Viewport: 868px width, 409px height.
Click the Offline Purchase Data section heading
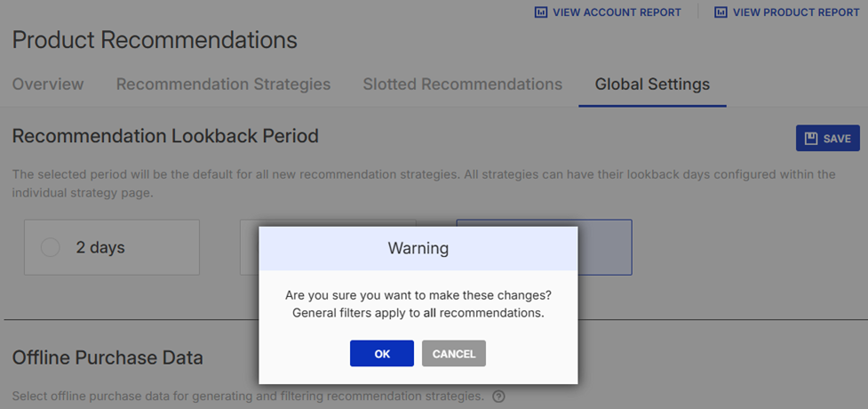pyautogui.click(x=108, y=357)
